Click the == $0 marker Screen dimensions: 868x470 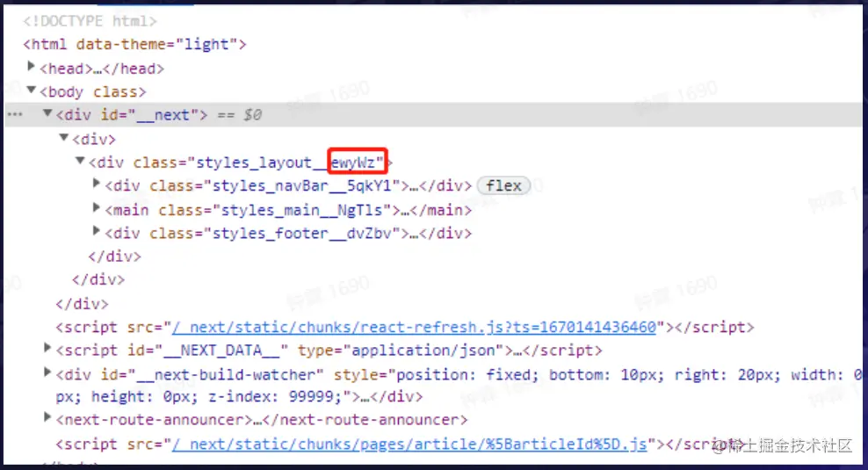click(x=240, y=115)
